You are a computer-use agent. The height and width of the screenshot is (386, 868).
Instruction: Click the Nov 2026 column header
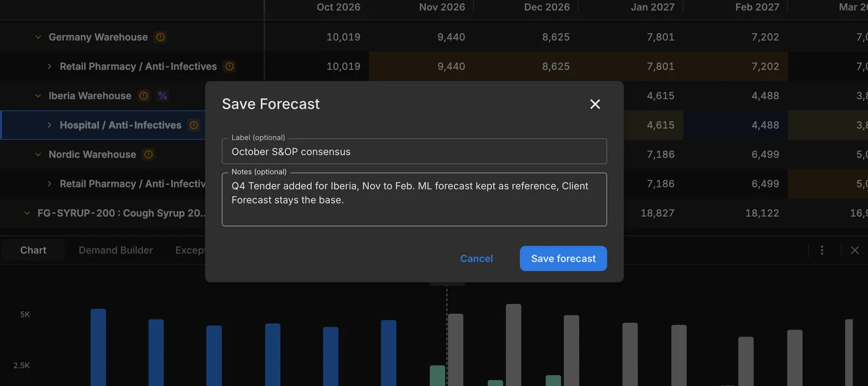pos(442,7)
